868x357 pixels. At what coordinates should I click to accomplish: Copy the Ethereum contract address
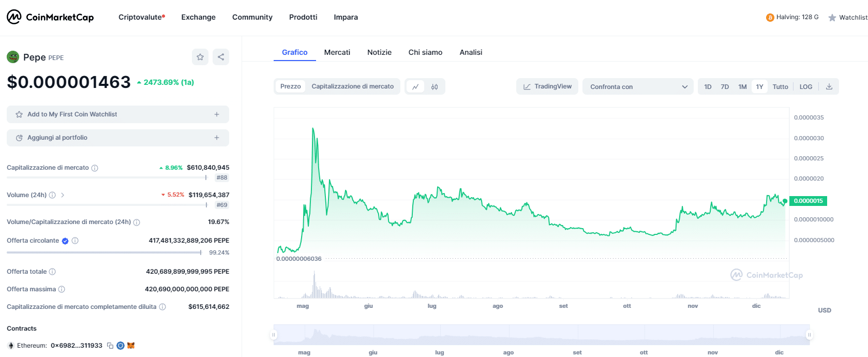110,346
